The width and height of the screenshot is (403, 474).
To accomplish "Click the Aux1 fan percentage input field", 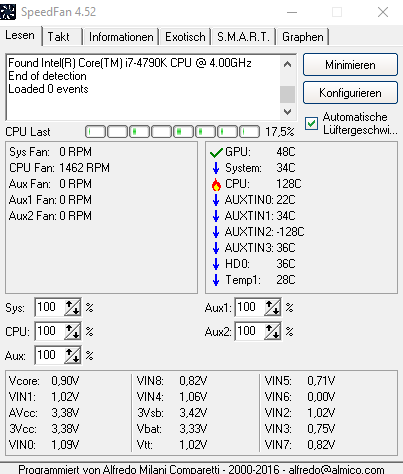I will pos(249,307).
